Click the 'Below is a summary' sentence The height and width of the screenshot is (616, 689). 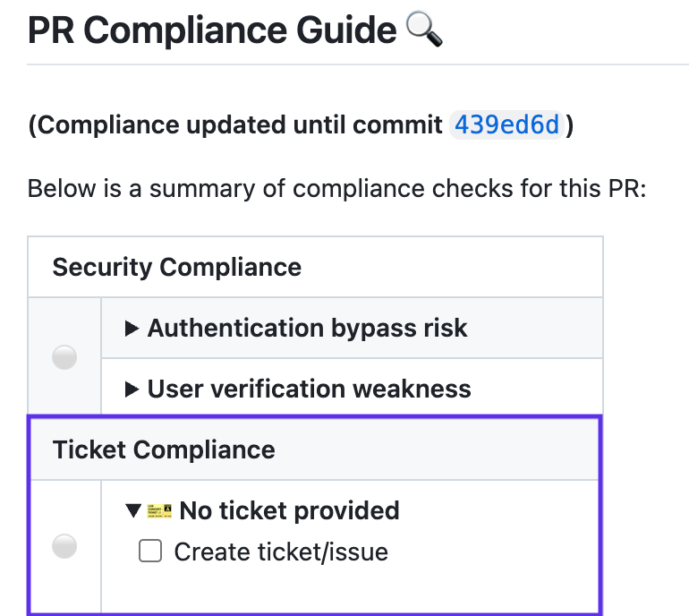click(x=336, y=191)
